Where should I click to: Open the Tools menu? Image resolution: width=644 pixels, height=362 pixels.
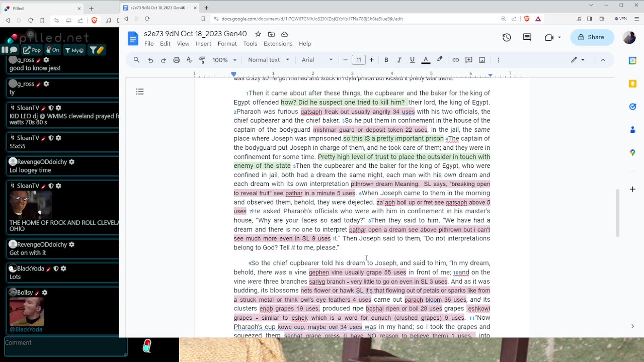(250, 44)
